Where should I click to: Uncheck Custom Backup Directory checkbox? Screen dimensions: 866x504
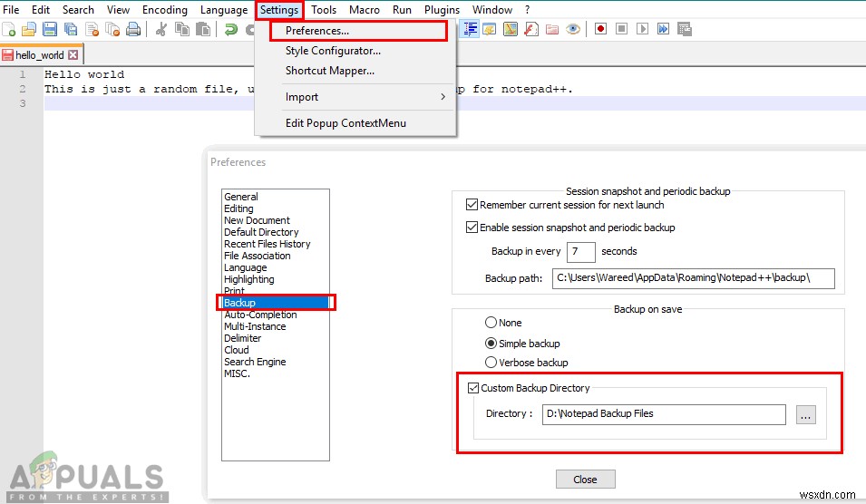tap(473, 388)
